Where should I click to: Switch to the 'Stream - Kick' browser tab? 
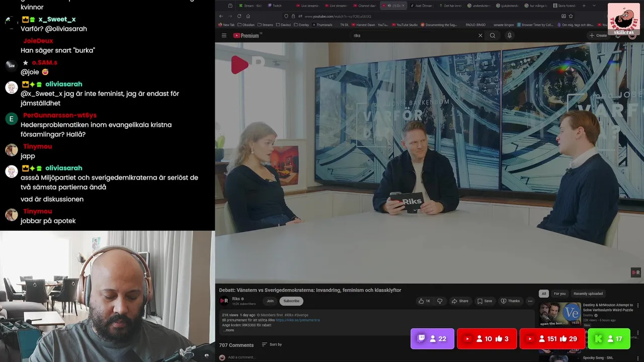pos(250,6)
